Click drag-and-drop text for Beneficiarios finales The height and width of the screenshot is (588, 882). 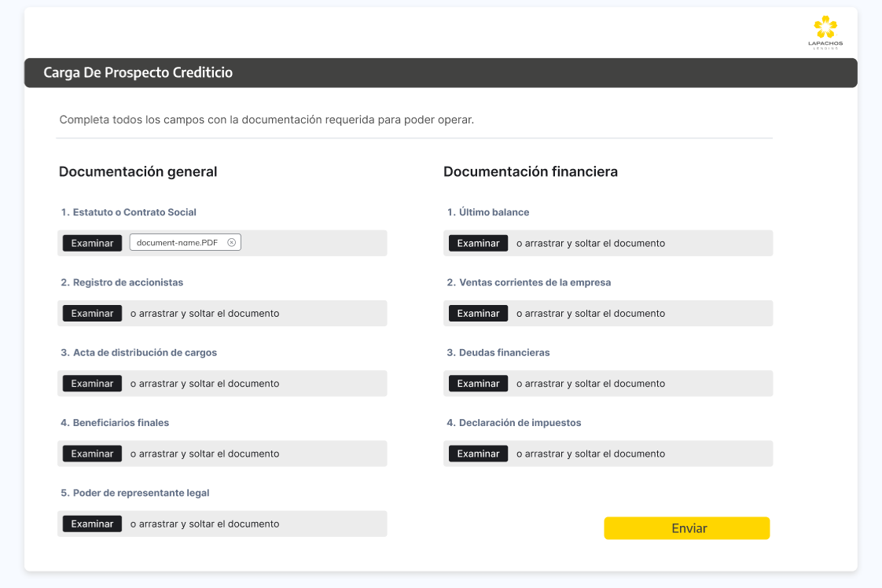[204, 454]
